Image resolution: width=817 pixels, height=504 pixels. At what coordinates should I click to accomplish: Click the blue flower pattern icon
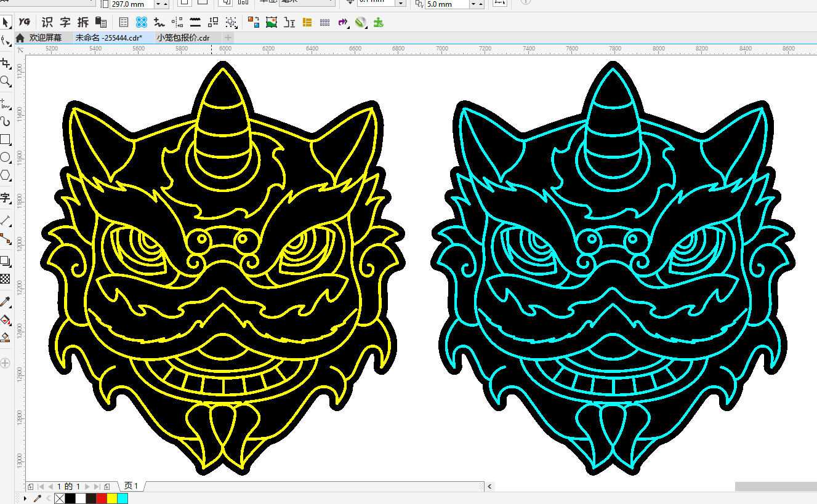[x=142, y=22]
